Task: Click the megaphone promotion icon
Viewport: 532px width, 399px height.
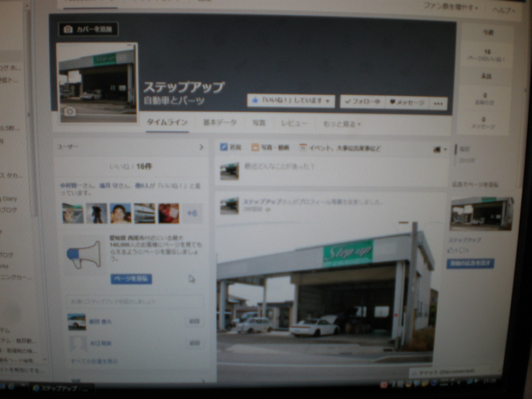Action: pyautogui.click(x=84, y=254)
